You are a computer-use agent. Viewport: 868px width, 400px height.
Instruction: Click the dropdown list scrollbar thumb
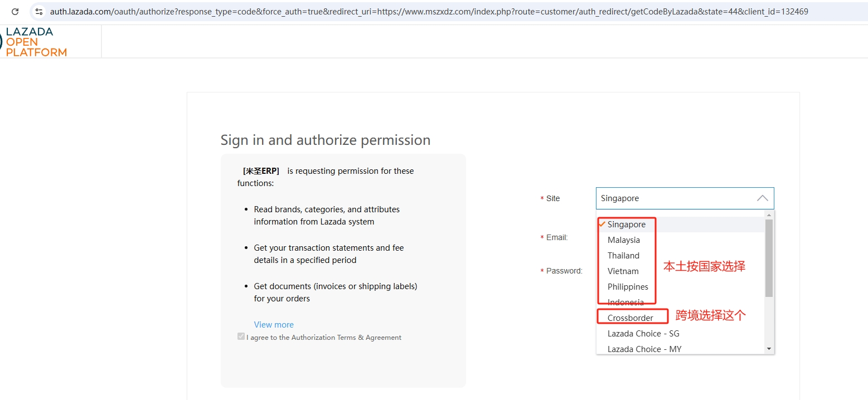pyautogui.click(x=769, y=257)
